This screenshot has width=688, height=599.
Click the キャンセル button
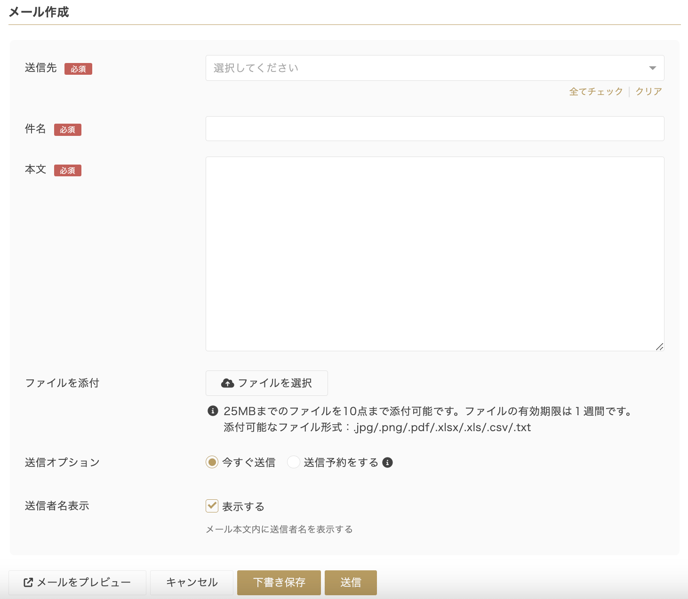coord(191,582)
